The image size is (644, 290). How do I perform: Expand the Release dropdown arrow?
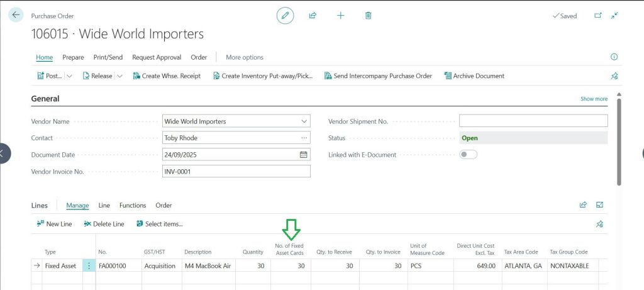click(119, 76)
